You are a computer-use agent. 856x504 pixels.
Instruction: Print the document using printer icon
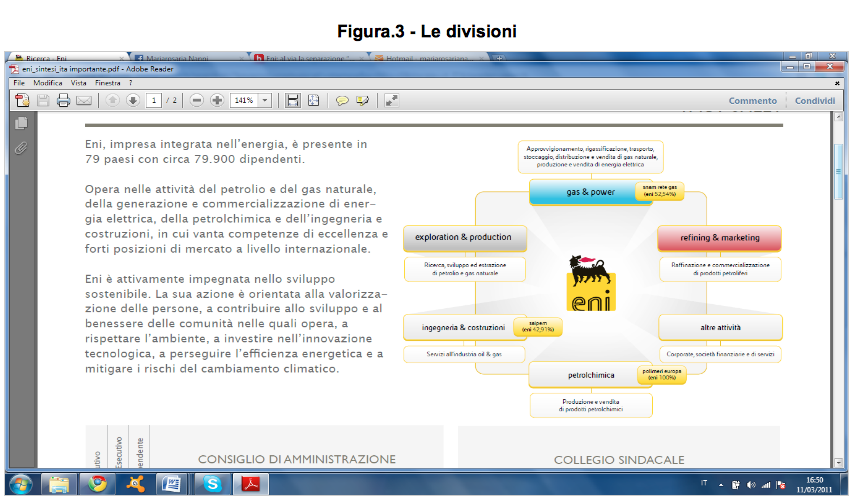[x=63, y=100]
